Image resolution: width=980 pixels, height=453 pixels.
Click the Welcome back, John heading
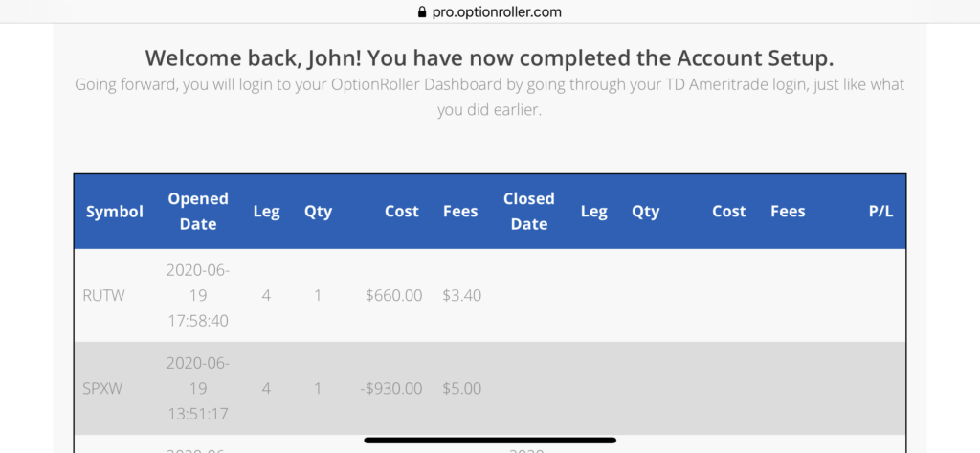click(489, 58)
